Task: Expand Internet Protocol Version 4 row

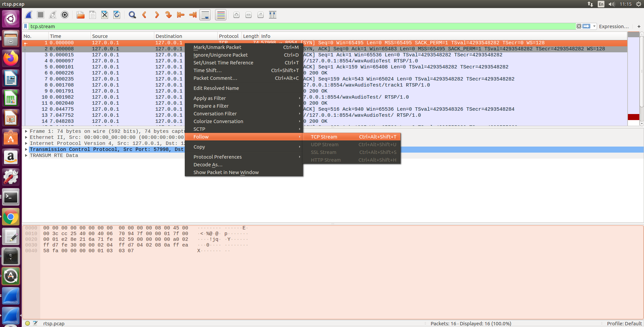Action: pos(26,143)
